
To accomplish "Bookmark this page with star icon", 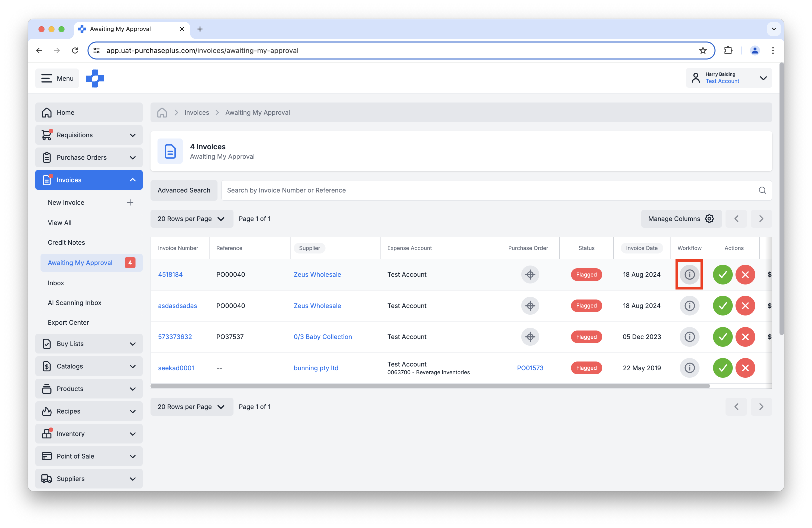I will click(702, 50).
